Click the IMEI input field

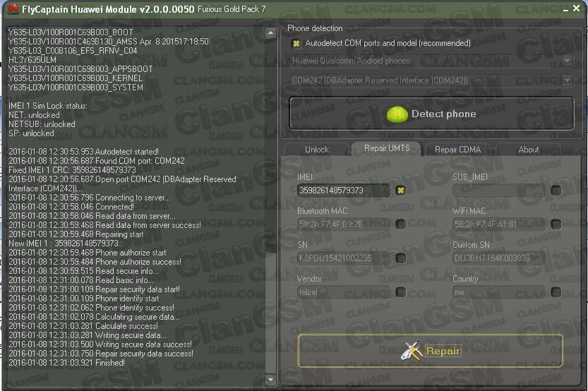(x=344, y=191)
